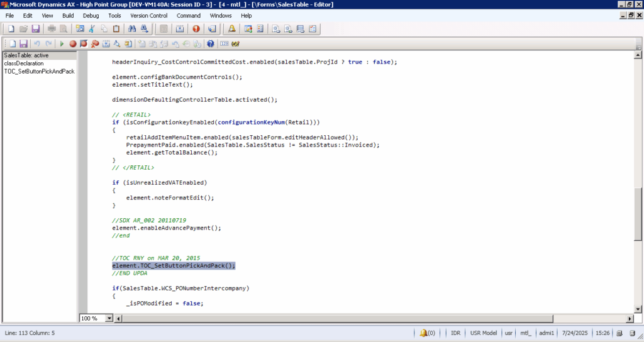Open the Windows menu
Viewport: 644px width, 342px height.
click(x=221, y=16)
